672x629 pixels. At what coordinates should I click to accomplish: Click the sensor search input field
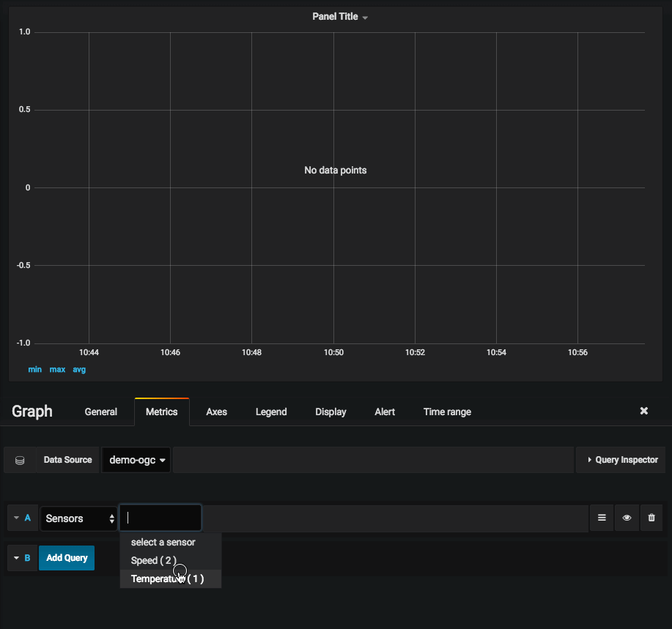(x=160, y=518)
